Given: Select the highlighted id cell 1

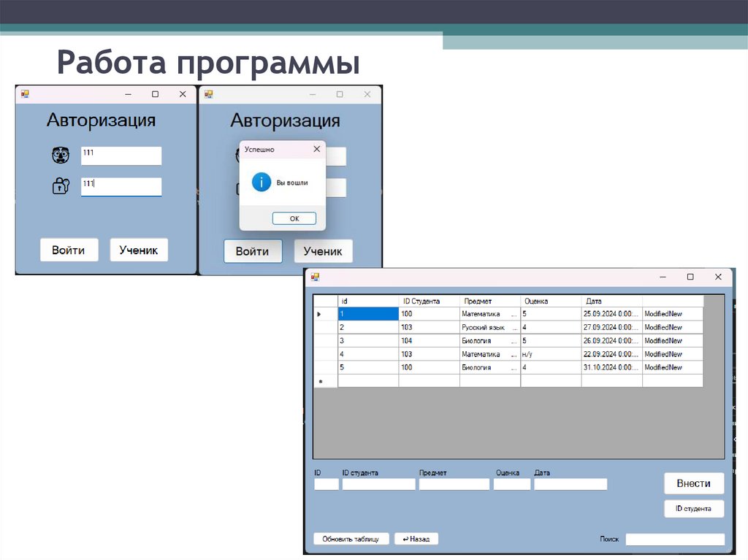Looking at the screenshot, I should (x=368, y=314).
